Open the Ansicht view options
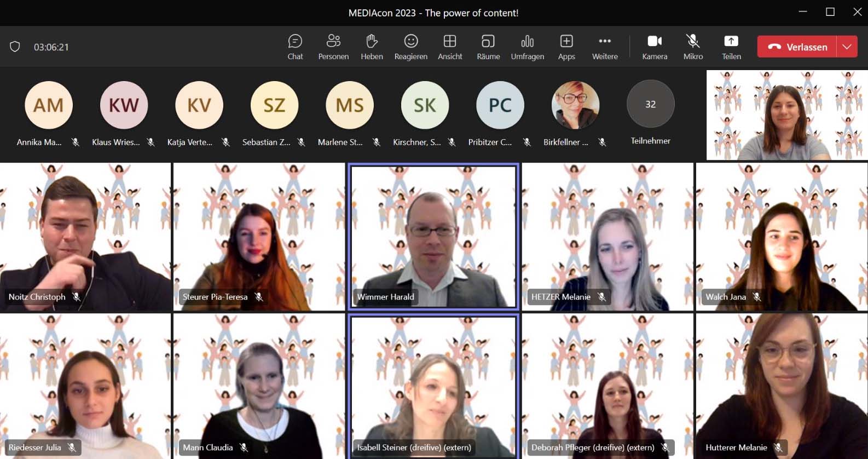This screenshot has height=459, width=868. coord(450,47)
